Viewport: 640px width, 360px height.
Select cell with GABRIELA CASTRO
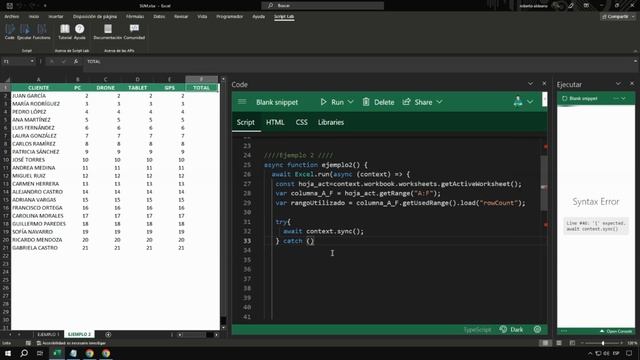click(39, 248)
